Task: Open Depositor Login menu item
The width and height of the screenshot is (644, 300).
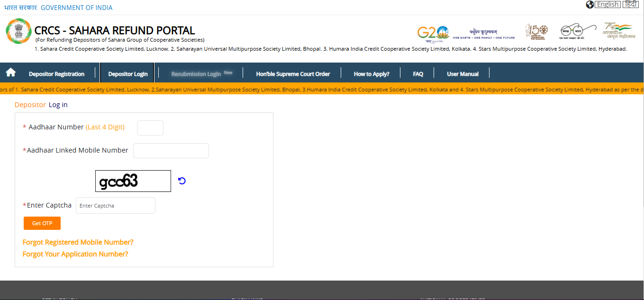Action: pyautogui.click(x=127, y=73)
